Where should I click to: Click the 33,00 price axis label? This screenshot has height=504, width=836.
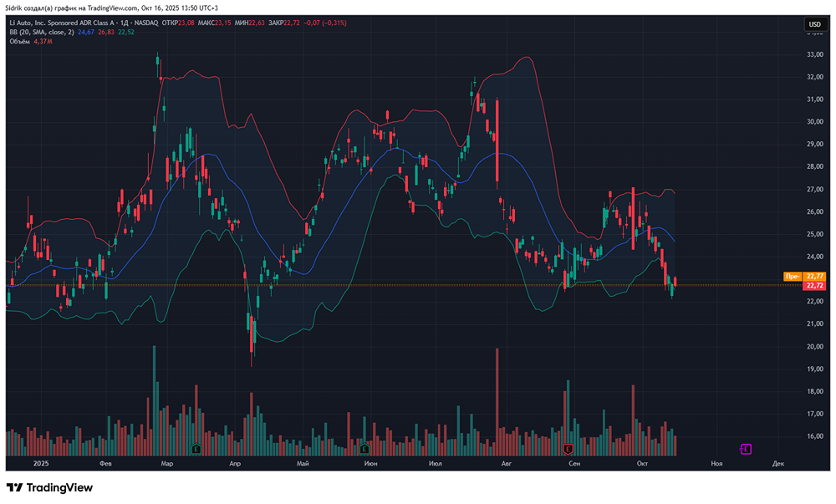click(x=815, y=54)
